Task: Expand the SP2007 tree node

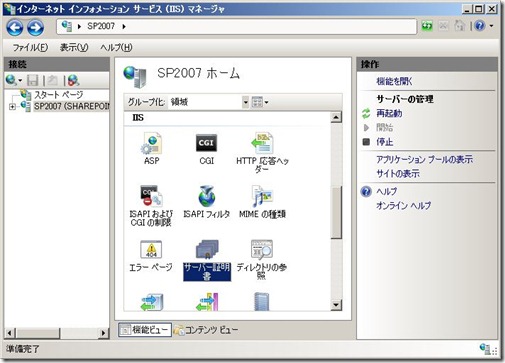Action: pos(12,107)
